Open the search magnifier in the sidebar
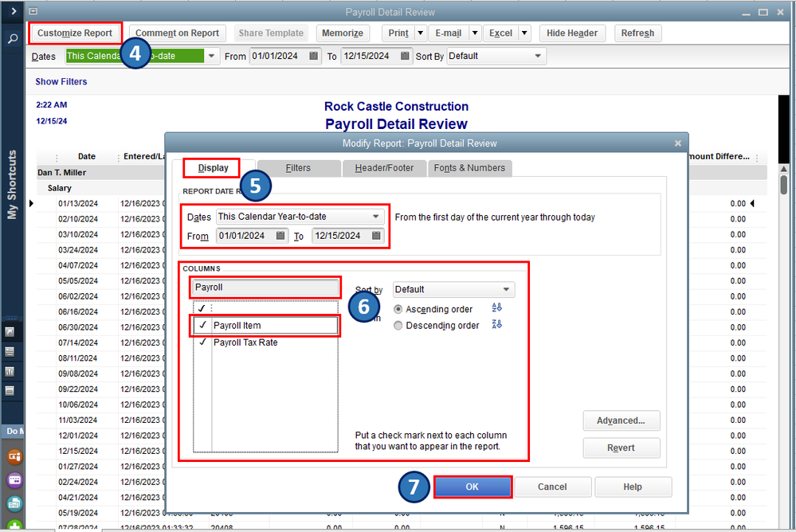Viewport: 796px width, 532px height. click(14, 38)
